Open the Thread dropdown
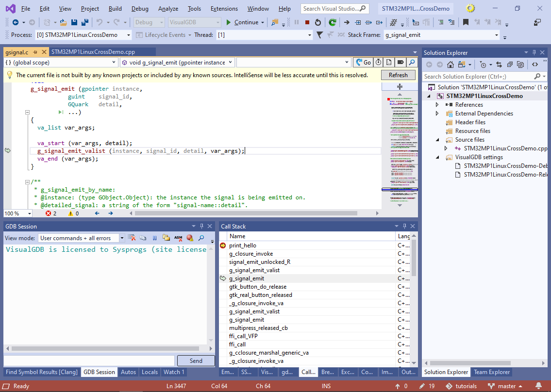Image resolution: width=551 pixels, height=392 pixels. (x=310, y=35)
